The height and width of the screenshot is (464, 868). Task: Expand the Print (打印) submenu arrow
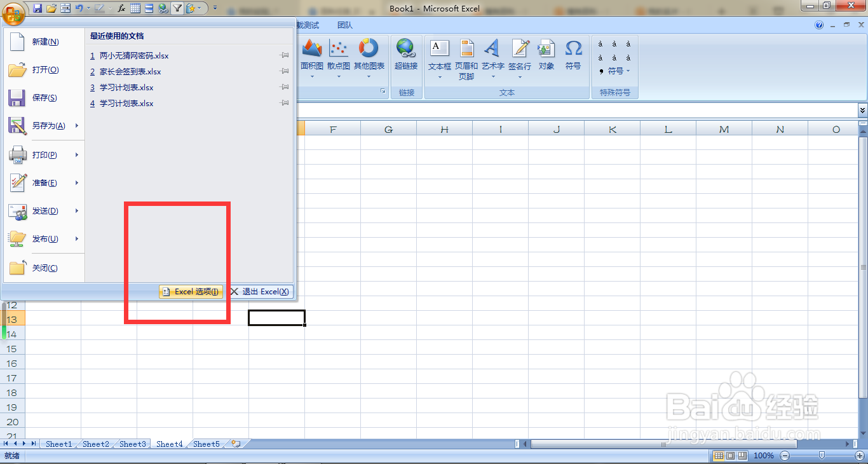pos(77,155)
